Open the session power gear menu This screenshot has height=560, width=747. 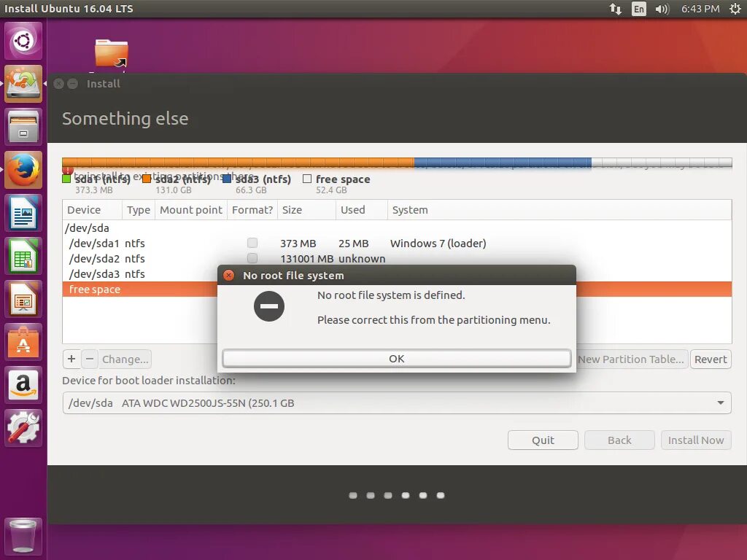point(735,9)
